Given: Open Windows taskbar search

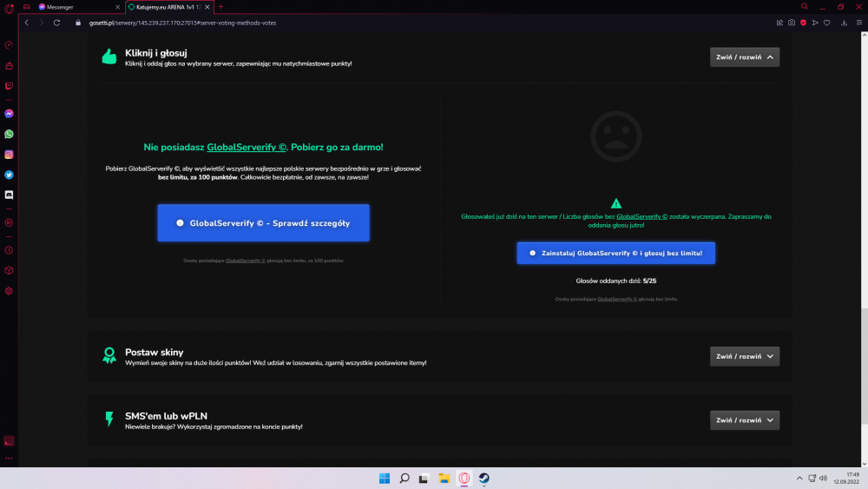Looking at the screenshot, I should [x=404, y=478].
